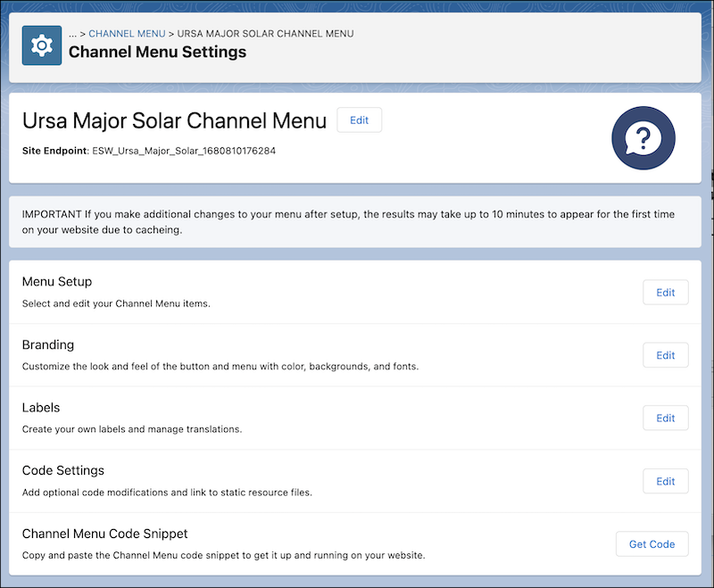
Task: Open the CHANNEL MENU breadcrumb link
Action: pyautogui.click(x=127, y=34)
